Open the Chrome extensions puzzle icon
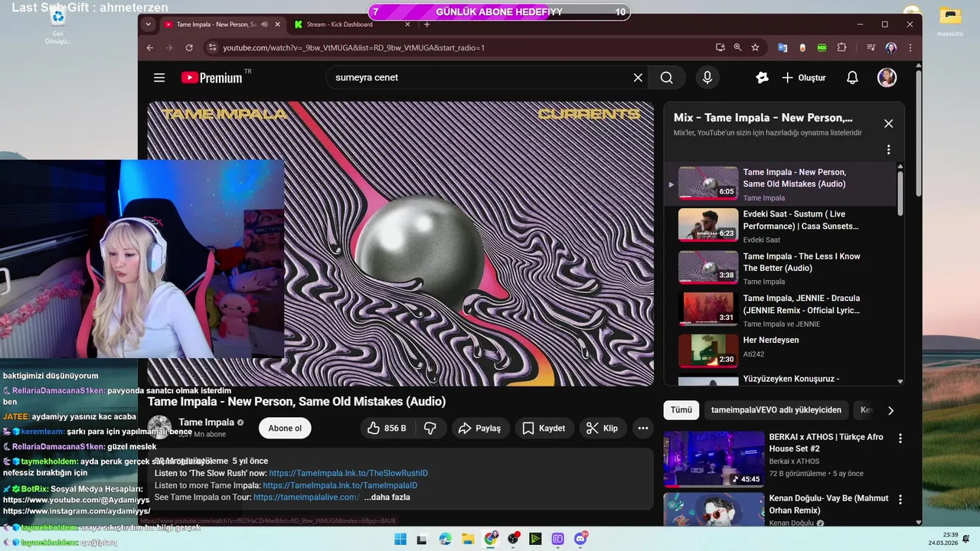Viewport: 980px width, 551px height. [841, 47]
